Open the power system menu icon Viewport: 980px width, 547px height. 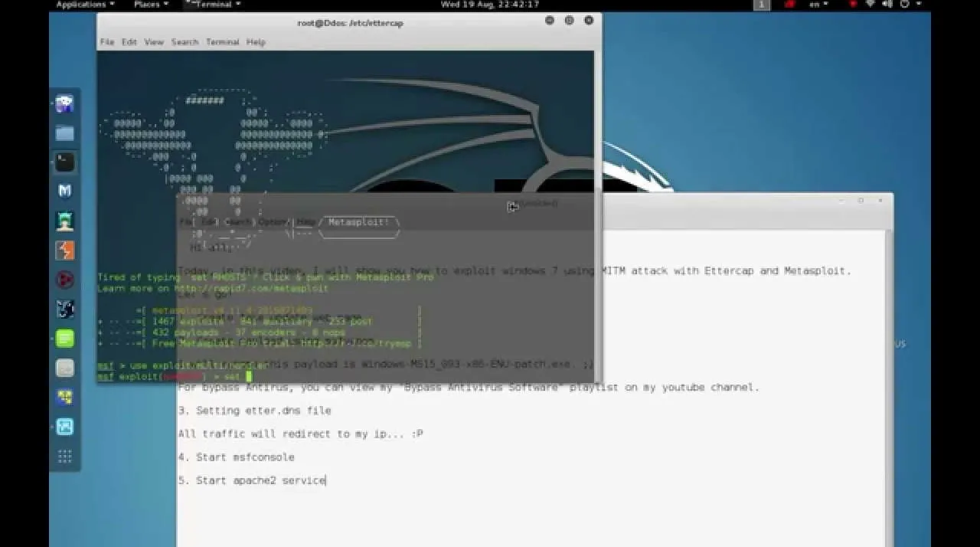pos(906,5)
